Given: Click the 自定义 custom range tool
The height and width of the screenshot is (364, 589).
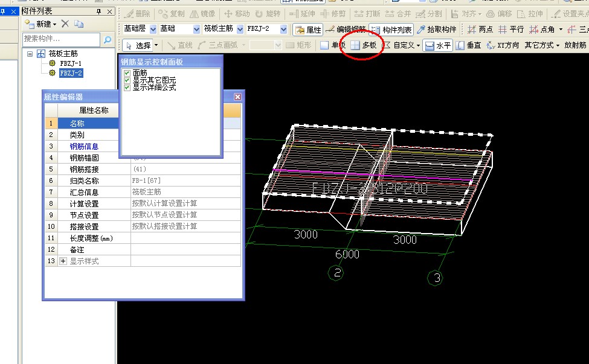Looking at the screenshot, I should tap(401, 45).
